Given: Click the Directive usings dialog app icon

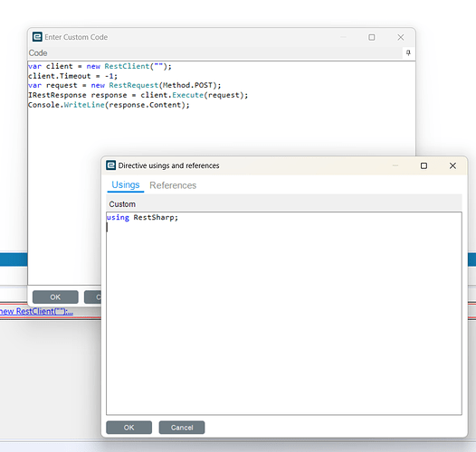Looking at the screenshot, I should 110,165.
